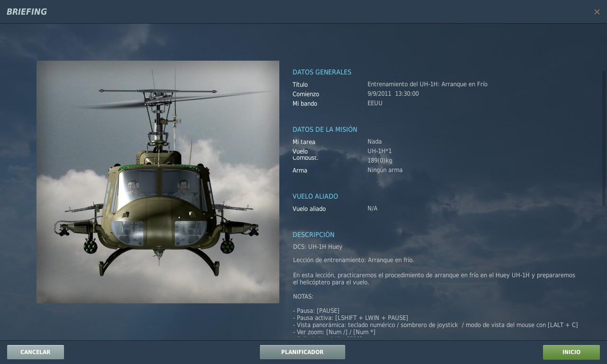Click the briefing panel vertical scrollbar
The height and width of the screenshot is (364, 607).
pyautogui.click(x=604, y=137)
